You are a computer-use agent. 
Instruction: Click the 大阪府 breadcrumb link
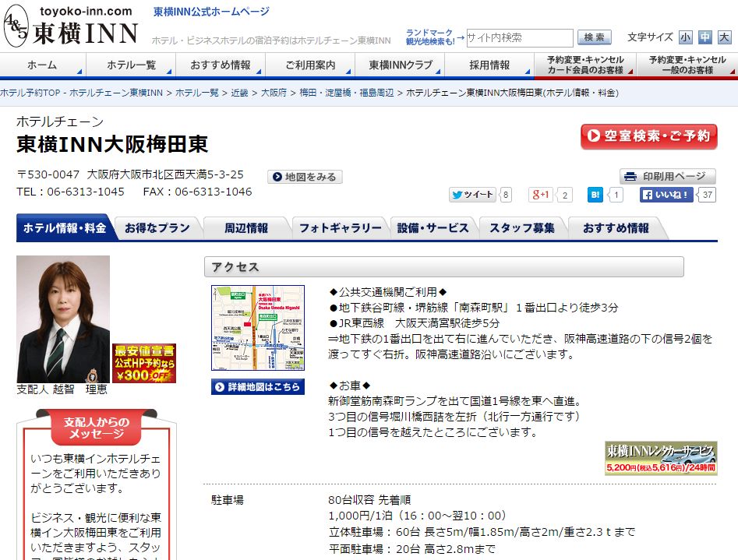click(x=274, y=93)
